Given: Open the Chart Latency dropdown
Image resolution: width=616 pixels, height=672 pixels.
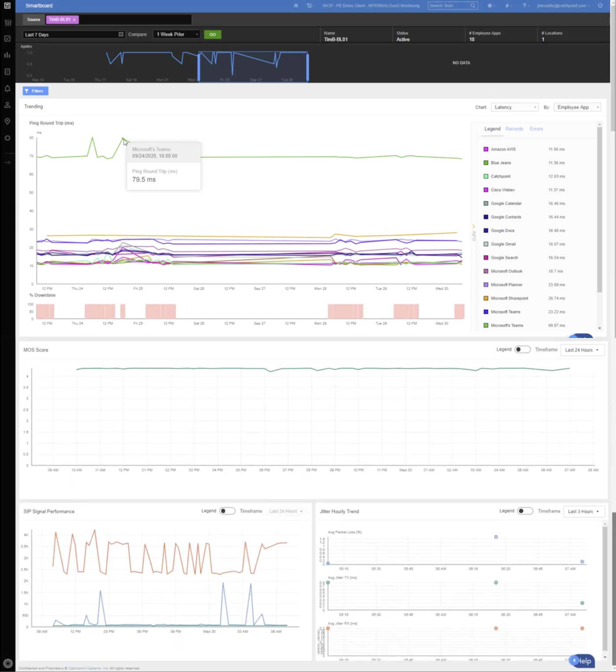Looking at the screenshot, I should point(514,107).
